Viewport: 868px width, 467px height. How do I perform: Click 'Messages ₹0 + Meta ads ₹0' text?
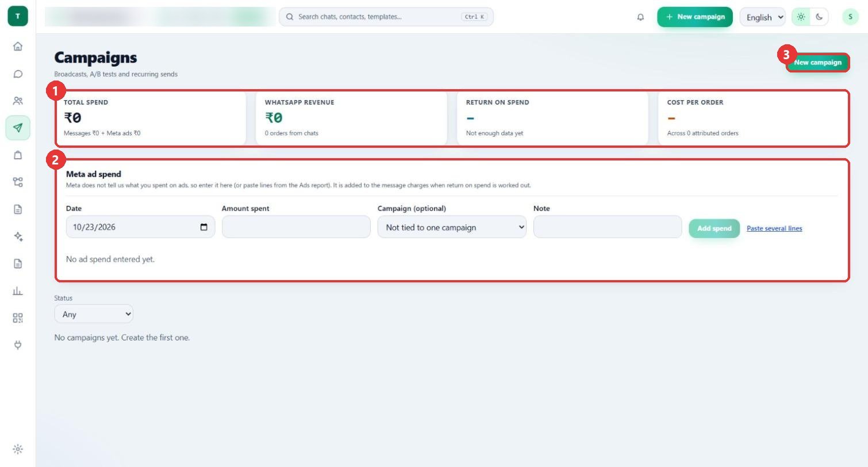[102, 133]
